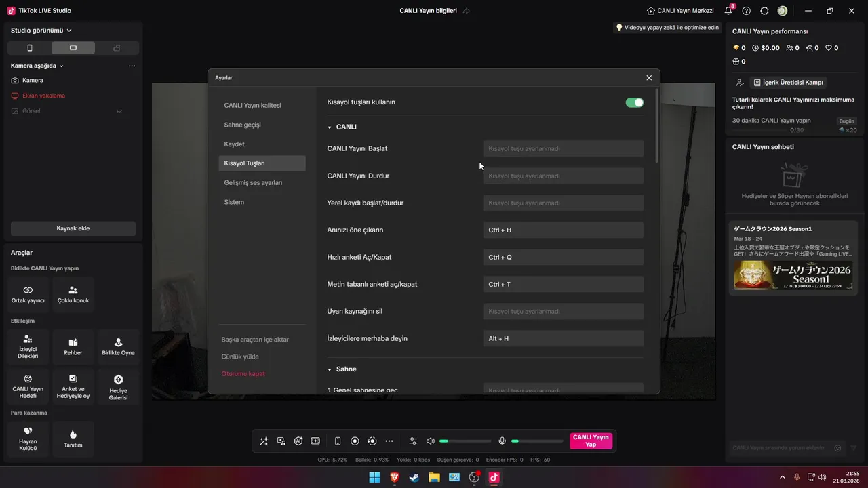Open the media and music tool
868x488 pixels.
pyautogui.click(x=281, y=441)
